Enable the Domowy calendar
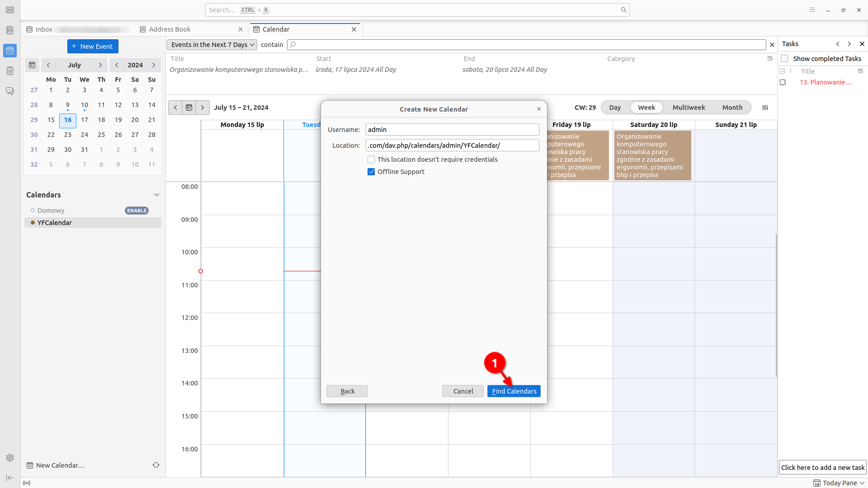The width and height of the screenshot is (868, 488). point(137,211)
